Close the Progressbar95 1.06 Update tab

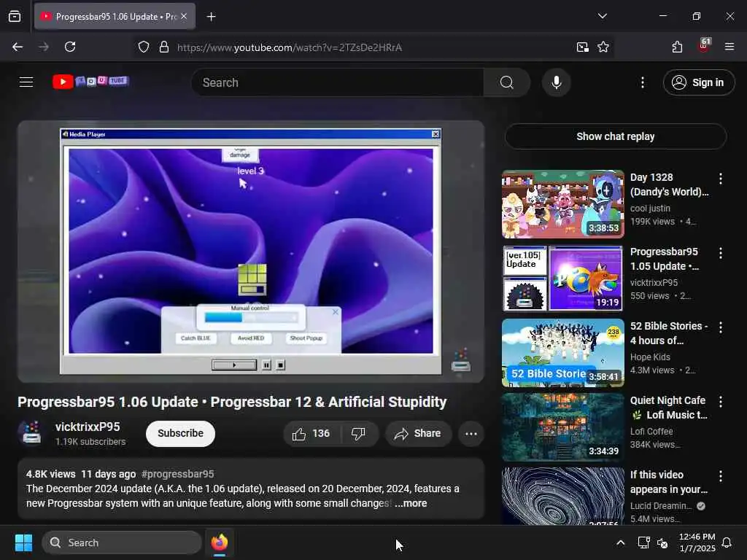pos(184,16)
